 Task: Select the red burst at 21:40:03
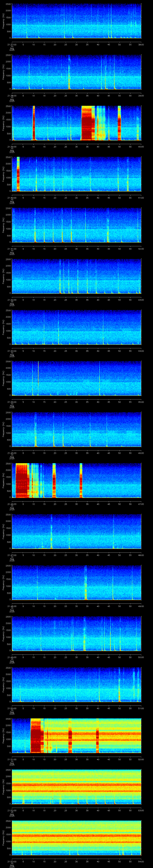pyautogui.click(x=18, y=174)
